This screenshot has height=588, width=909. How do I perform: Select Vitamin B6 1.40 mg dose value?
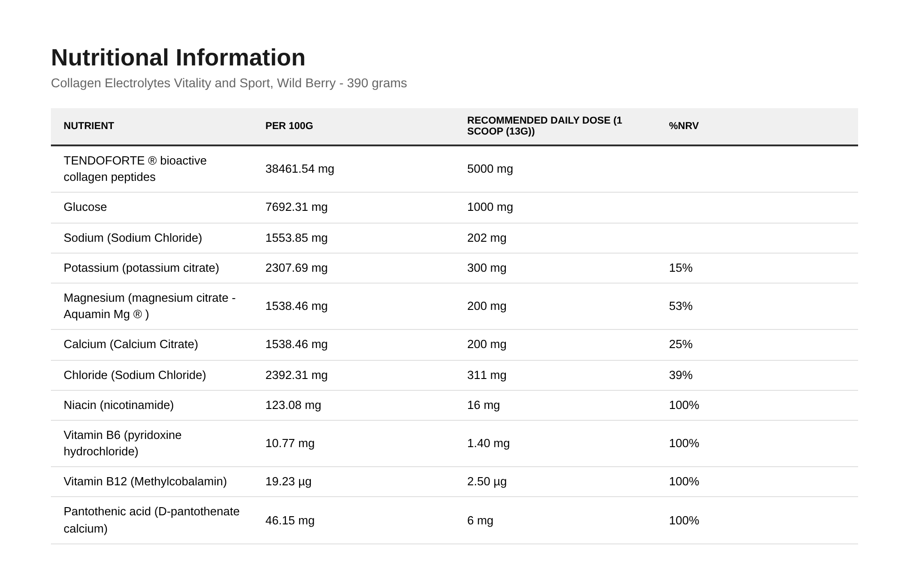(488, 443)
